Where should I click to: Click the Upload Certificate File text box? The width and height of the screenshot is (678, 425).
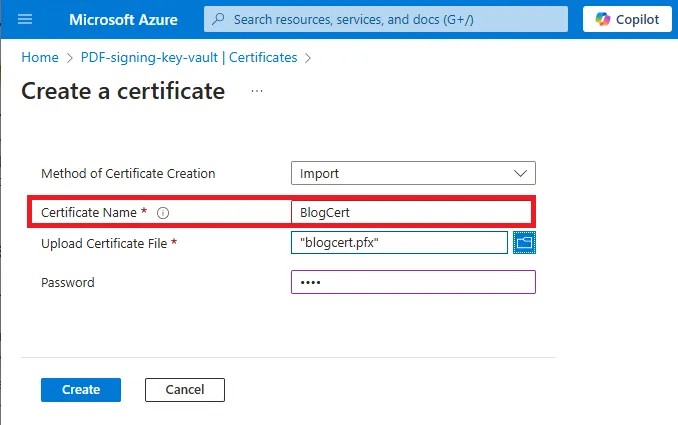pos(399,243)
